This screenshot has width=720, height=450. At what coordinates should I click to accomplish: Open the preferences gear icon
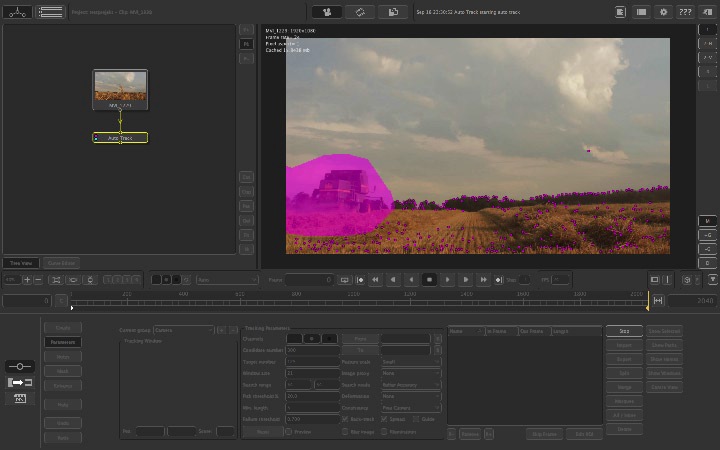[663, 12]
